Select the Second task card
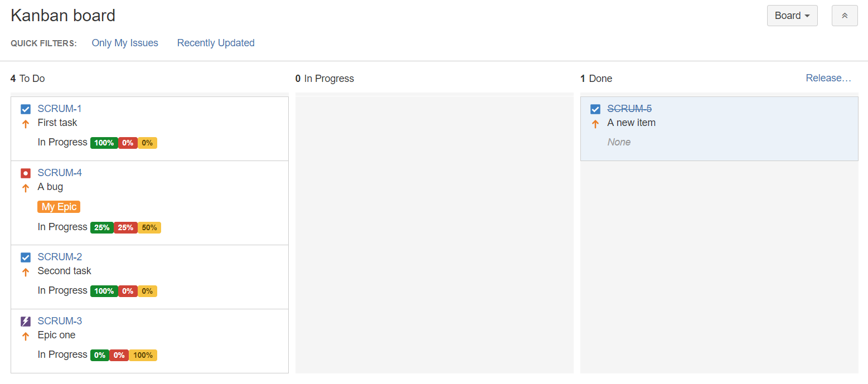 click(x=149, y=277)
